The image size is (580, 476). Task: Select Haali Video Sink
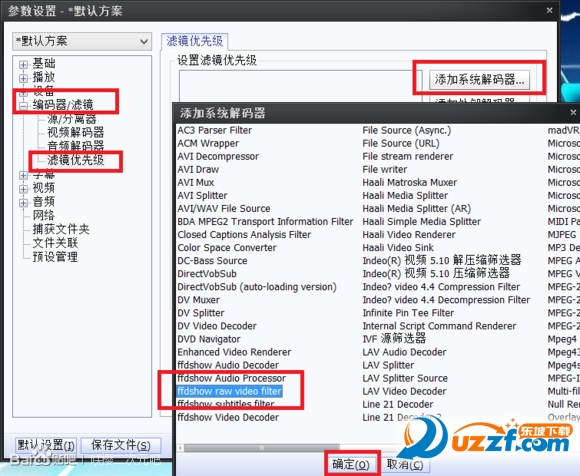398,247
